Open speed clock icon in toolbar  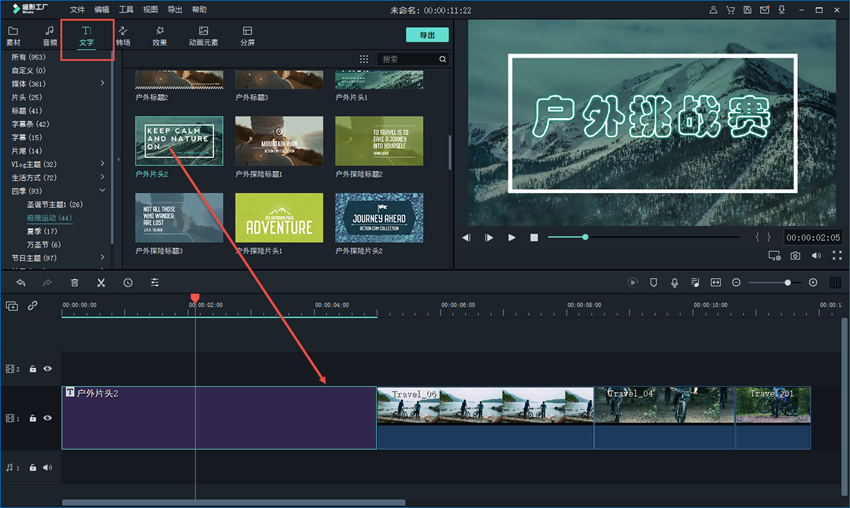[x=128, y=282]
